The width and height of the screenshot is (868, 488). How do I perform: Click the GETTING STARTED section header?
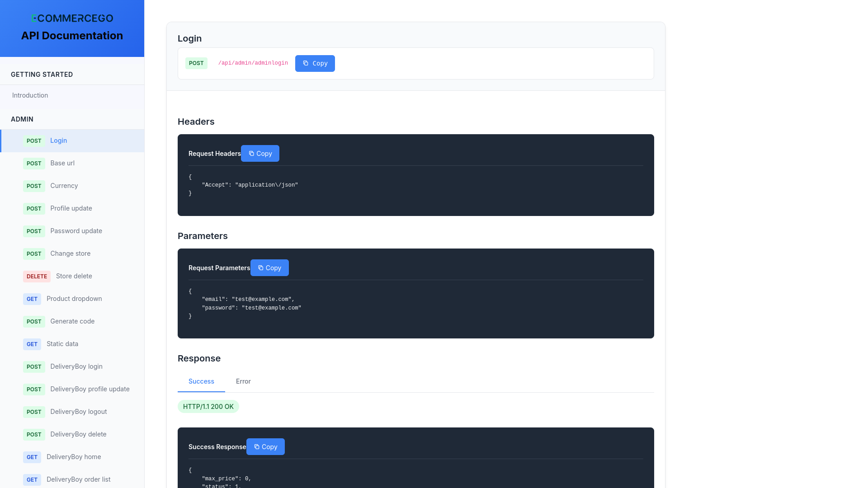point(42,75)
